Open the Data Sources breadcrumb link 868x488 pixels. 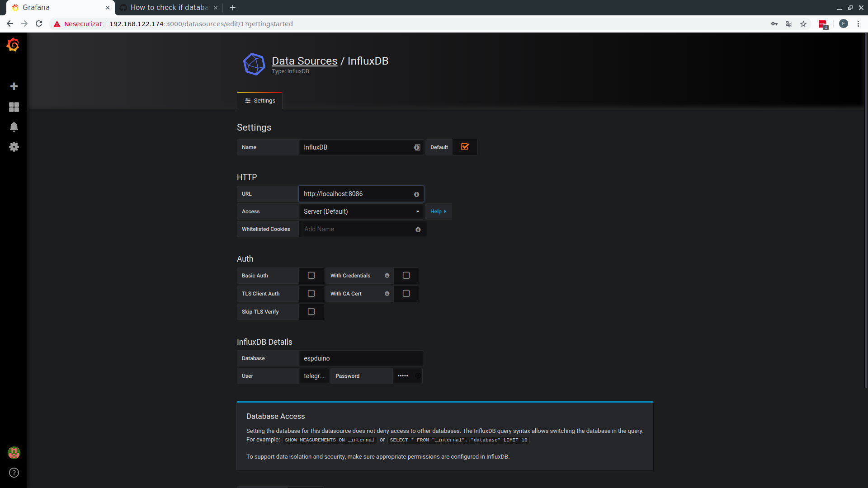(304, 61)
